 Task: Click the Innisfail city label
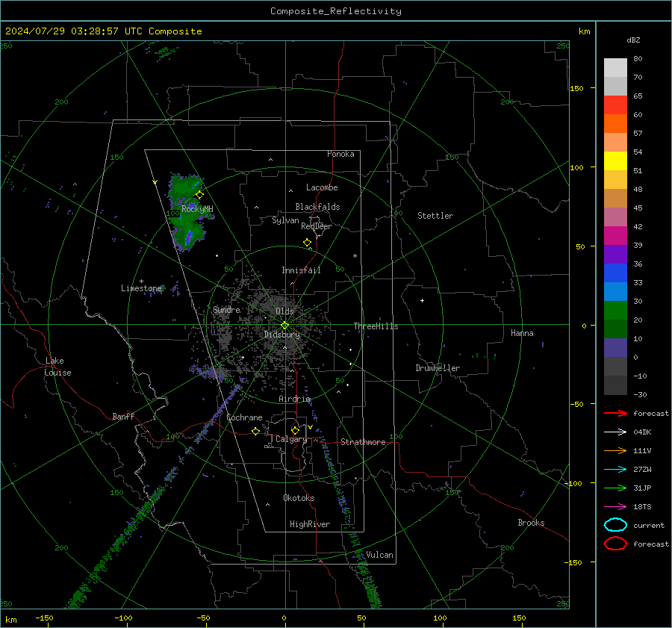[x=301, y=270]
